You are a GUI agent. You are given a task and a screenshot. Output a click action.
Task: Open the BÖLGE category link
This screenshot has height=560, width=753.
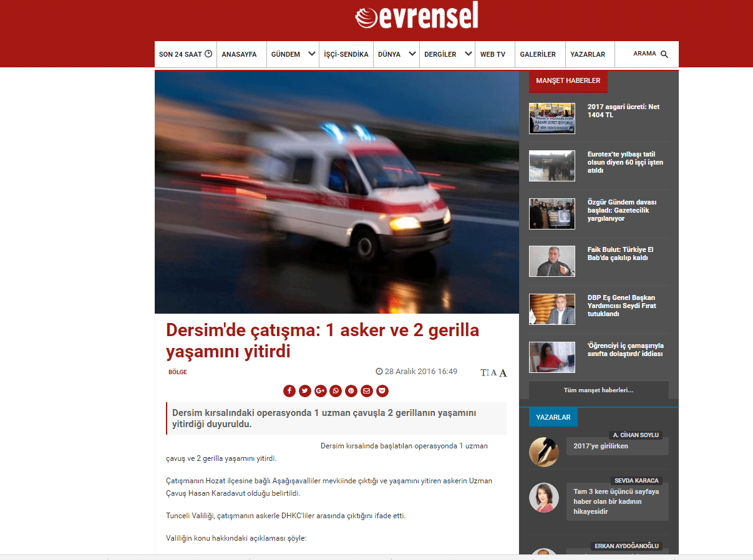tap(178, 372)
